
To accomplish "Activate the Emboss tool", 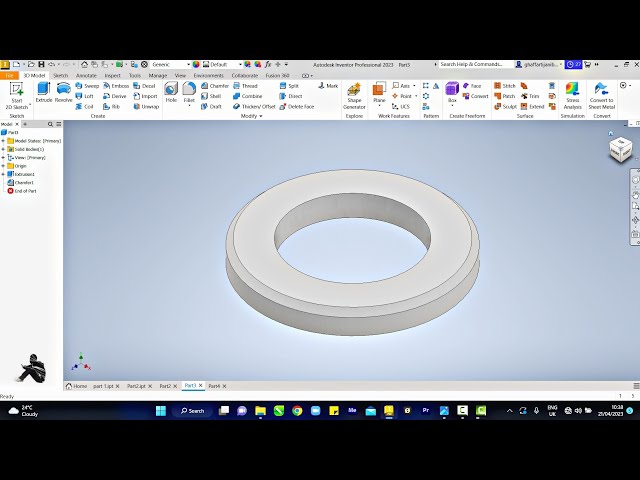I will [116, 86].
